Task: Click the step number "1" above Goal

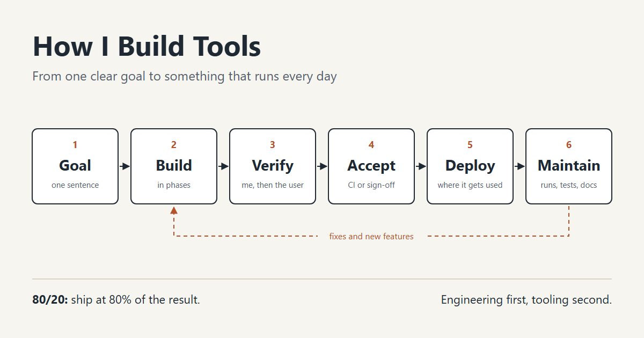Action: [x=75, y=145]
